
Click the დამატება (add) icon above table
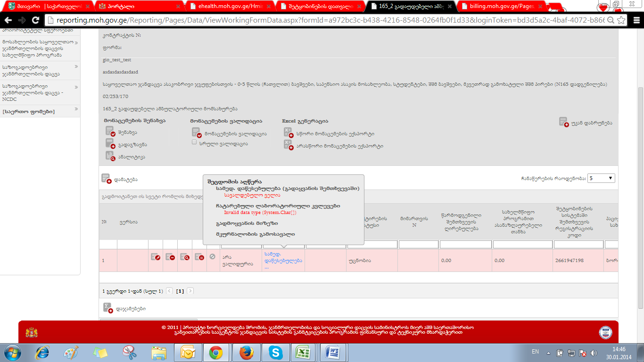(106, 179)
